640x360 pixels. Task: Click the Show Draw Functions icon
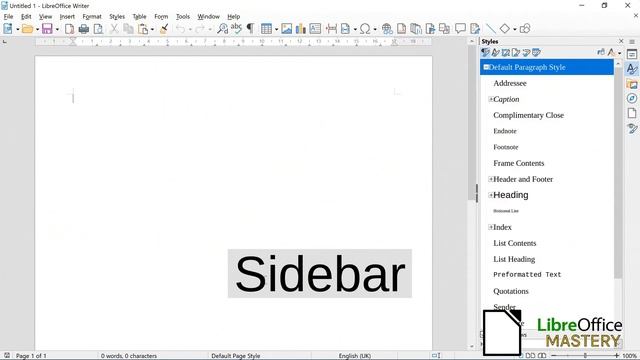click(x=525, y=29)
